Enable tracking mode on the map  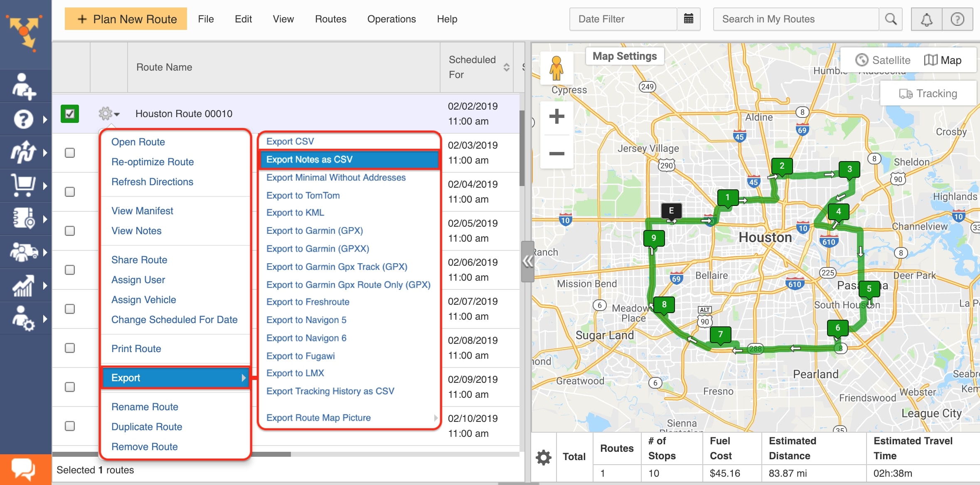[x=930, y=94]
